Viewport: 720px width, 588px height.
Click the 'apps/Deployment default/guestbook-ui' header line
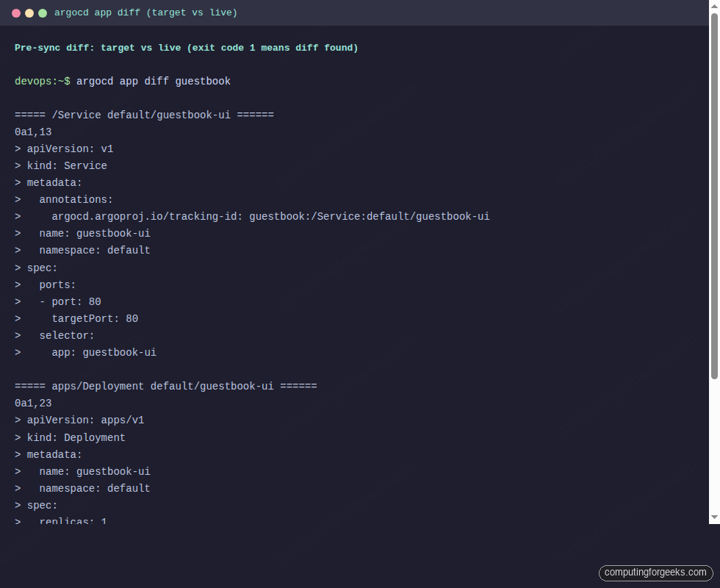pos(166,387)
